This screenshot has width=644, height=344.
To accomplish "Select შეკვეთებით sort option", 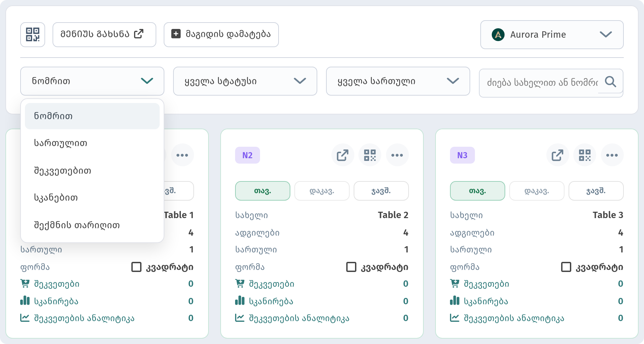I will click(92, 171).
